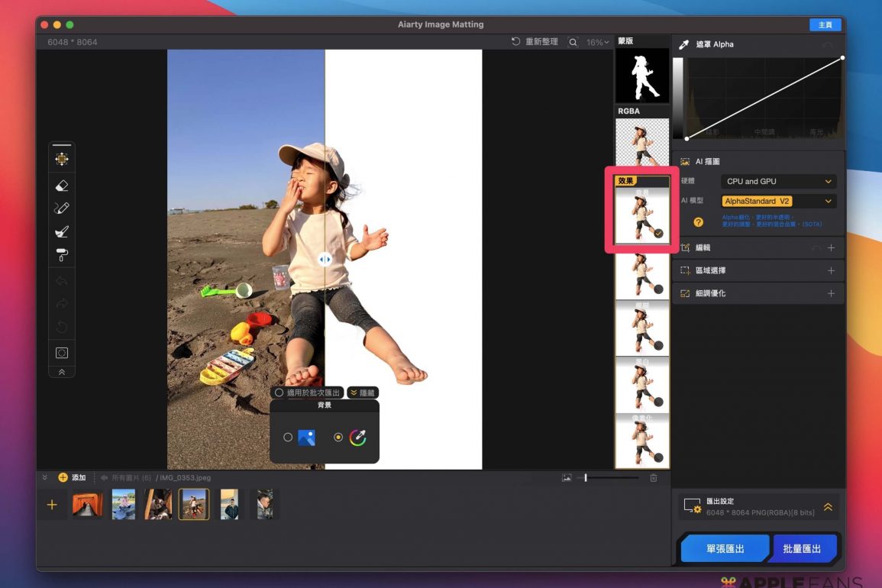This screenshot has width=882, height=588.
Task: Select the color picker background radio option
Action: coord(338,438)
